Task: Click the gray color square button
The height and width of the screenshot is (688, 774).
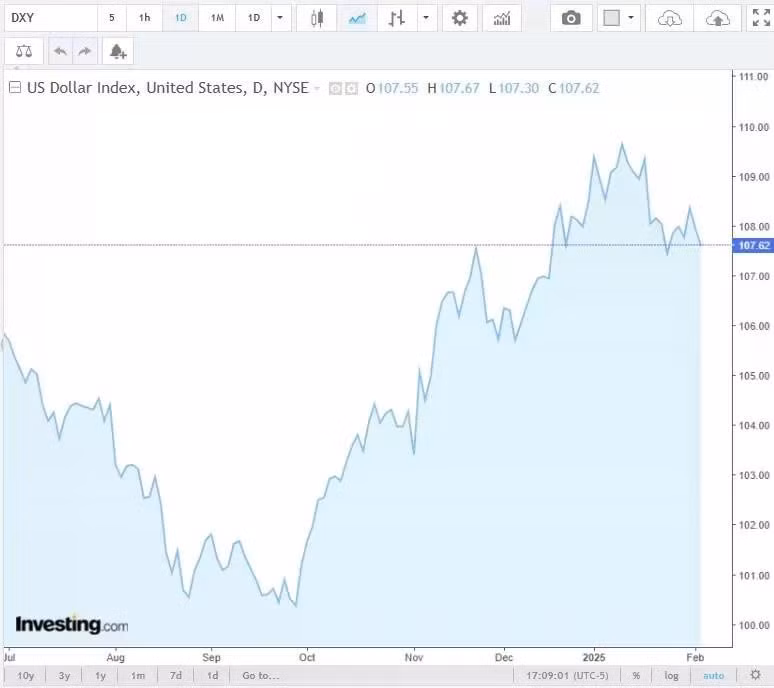Action: (611, 18)
